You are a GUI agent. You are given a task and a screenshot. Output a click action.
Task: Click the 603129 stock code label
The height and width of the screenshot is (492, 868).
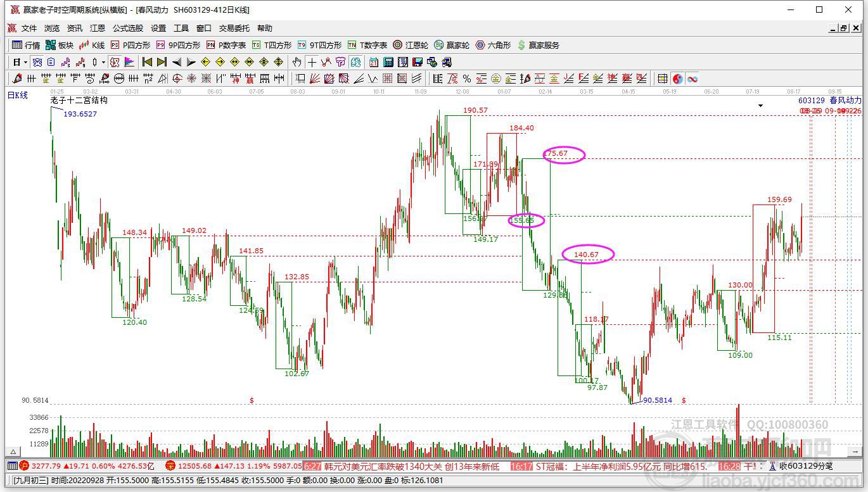(x=811, y=100)
